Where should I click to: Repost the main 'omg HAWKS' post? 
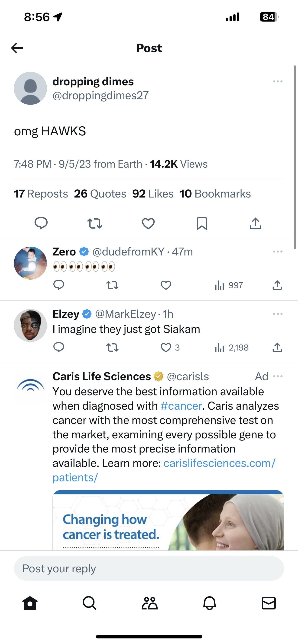coord(95,223)
